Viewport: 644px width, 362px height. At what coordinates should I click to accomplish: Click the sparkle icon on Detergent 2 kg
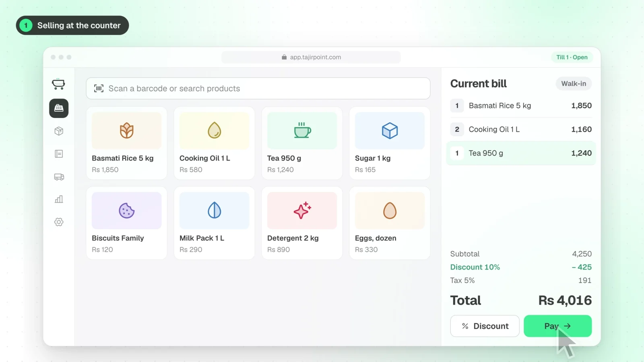302,210
